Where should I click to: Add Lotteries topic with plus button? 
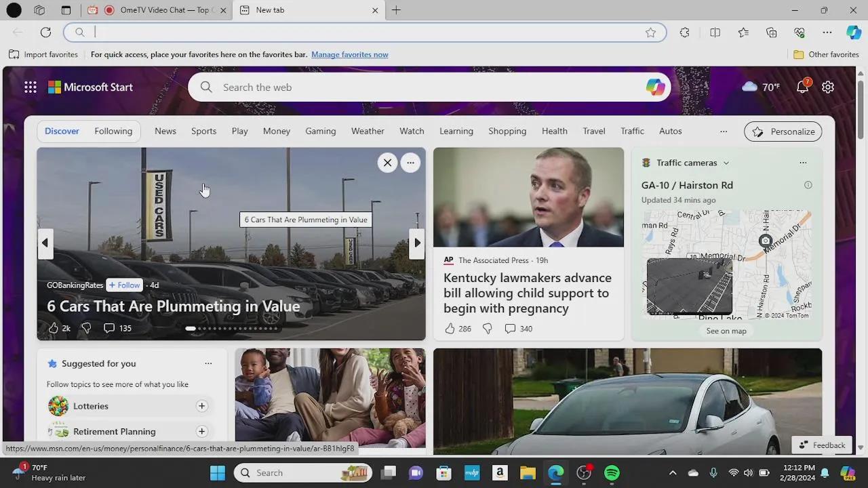pyautogui.click(x=201, y=406)
